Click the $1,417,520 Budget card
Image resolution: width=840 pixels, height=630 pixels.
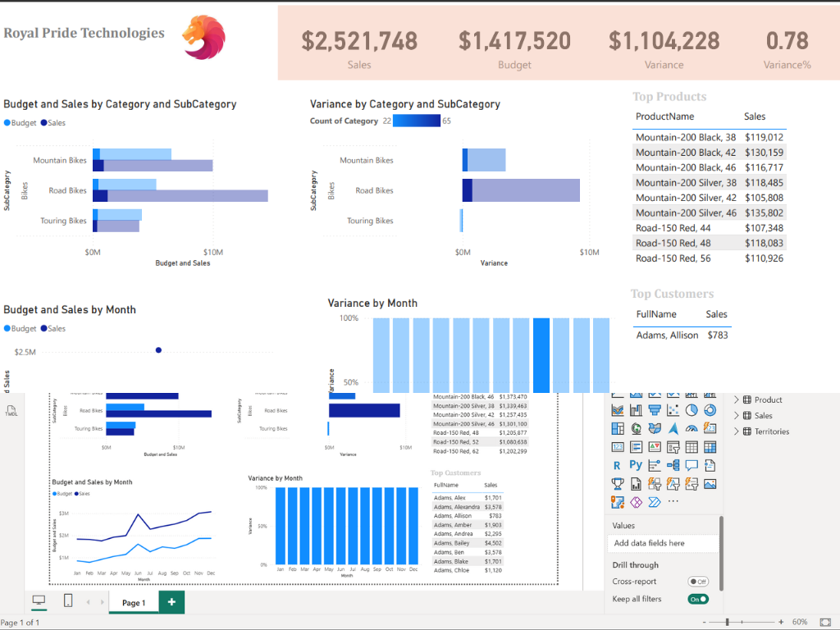514,49
